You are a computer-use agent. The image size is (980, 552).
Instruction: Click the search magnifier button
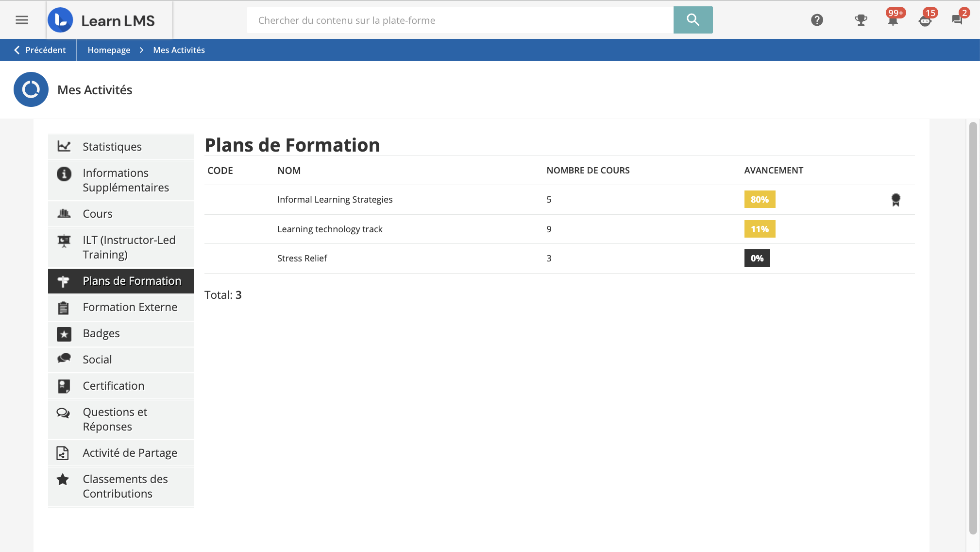pos(693,20)
